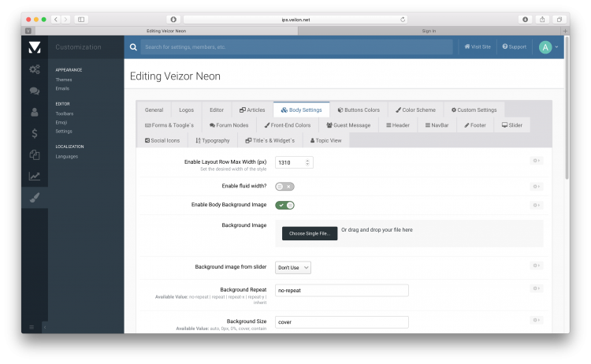Open the Front-End Colors tab
The height and width of the screenshot is (364, 591).
(x=288, y=125)
